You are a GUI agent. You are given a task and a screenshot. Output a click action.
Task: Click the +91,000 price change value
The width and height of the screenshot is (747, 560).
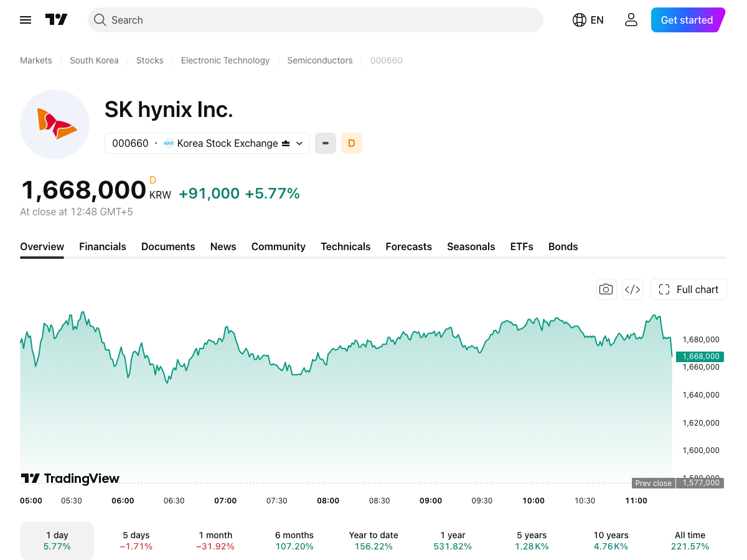[209, 194]
